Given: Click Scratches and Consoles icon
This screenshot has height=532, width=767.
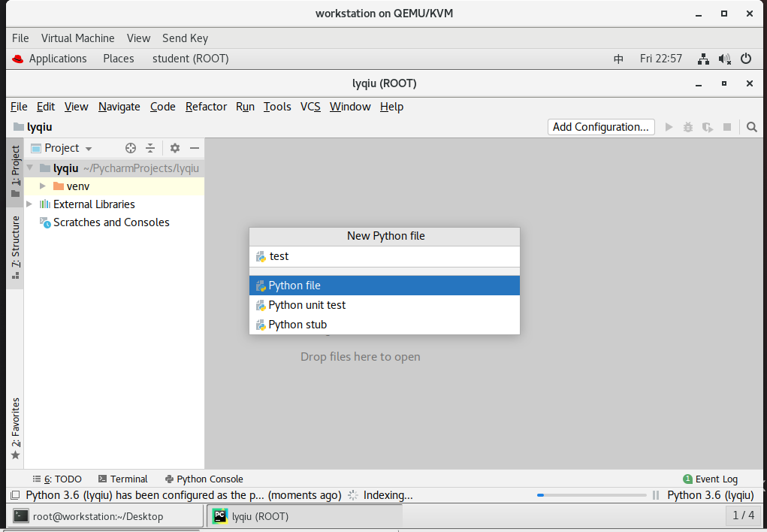Looking at the screenshot, I should (x=45, y=222).
